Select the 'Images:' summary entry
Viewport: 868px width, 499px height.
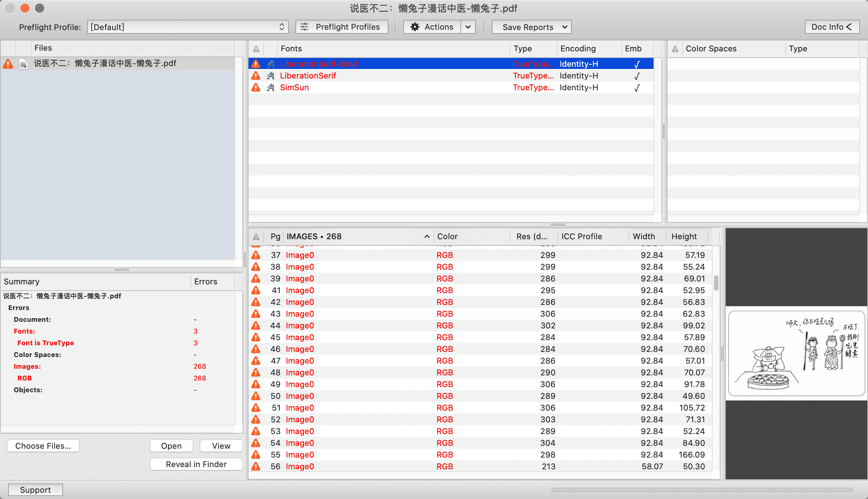pyautogui.click(x=27, y=367)
